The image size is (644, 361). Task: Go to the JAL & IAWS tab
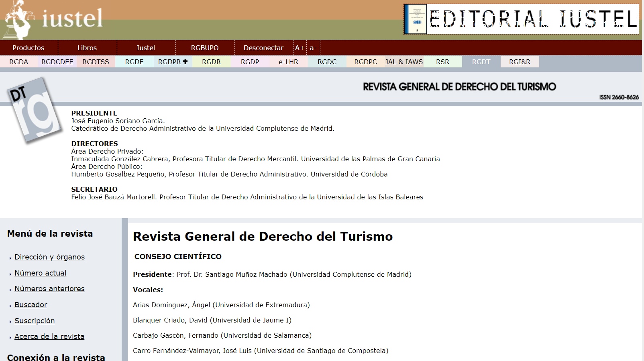[404, 62]
